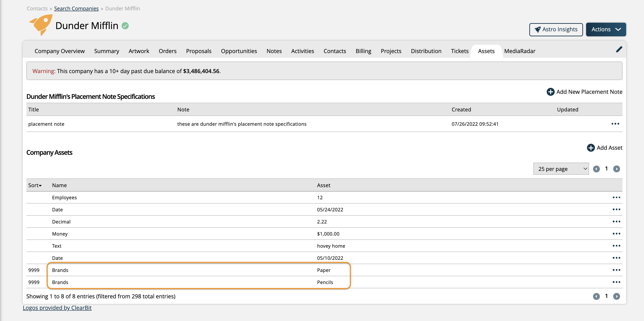
Task: Click Add New Placement Note plus icon
Action: tap(550, 92)
